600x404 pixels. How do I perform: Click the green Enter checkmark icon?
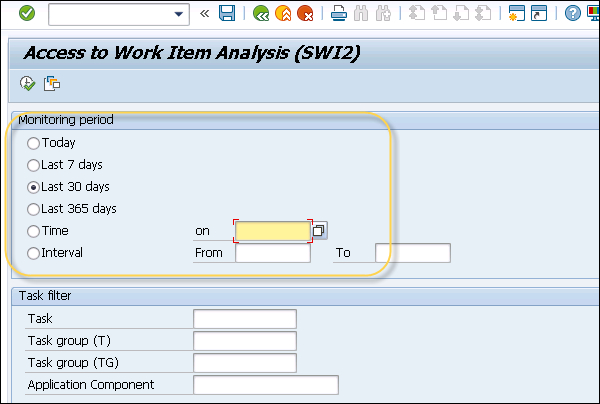[27, 13]
